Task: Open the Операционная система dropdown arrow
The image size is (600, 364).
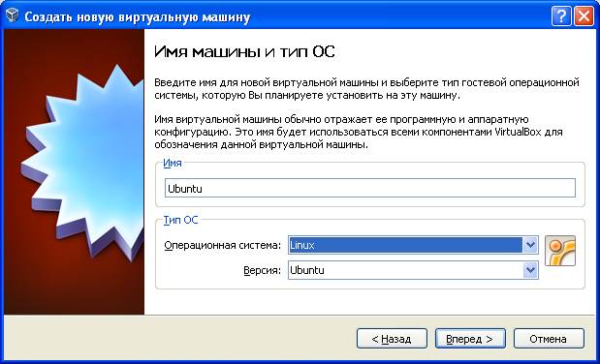Action: [530, 245]
